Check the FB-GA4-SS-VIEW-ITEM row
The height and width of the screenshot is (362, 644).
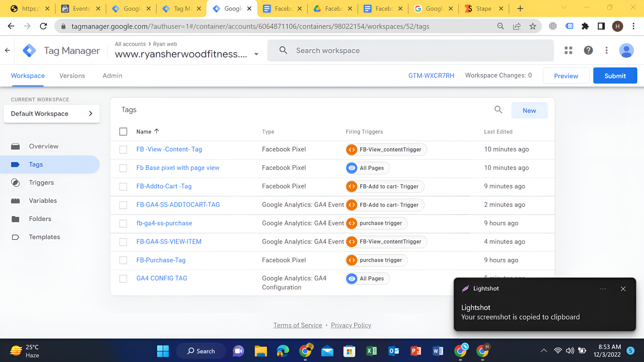click(123, 242)
